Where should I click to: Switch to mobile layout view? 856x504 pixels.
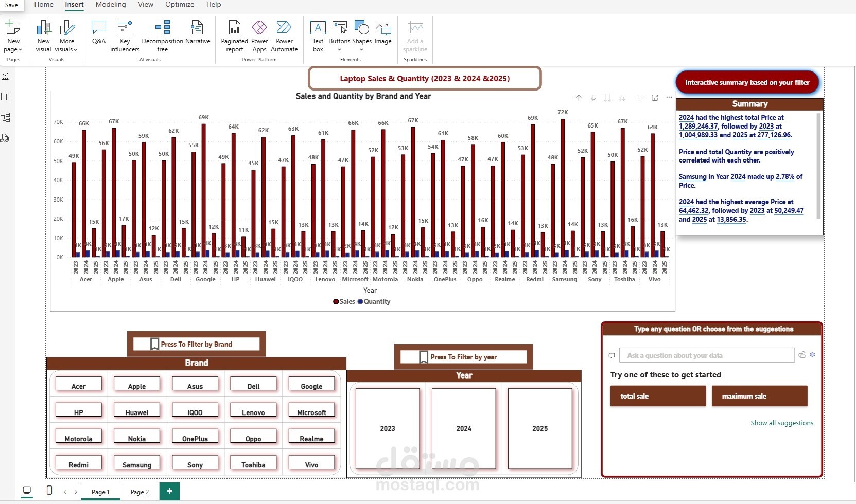point(49,491)
